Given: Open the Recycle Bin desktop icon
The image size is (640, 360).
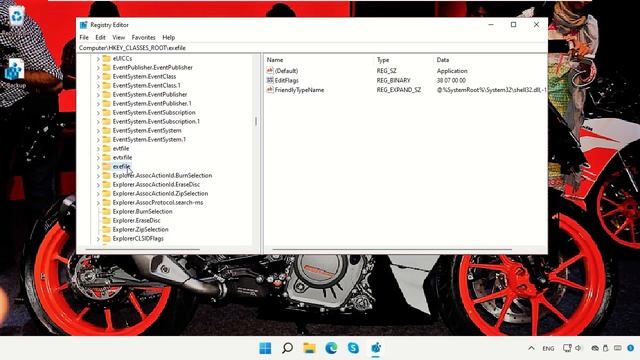Looking at the screenshot, I should coord(17,16).
